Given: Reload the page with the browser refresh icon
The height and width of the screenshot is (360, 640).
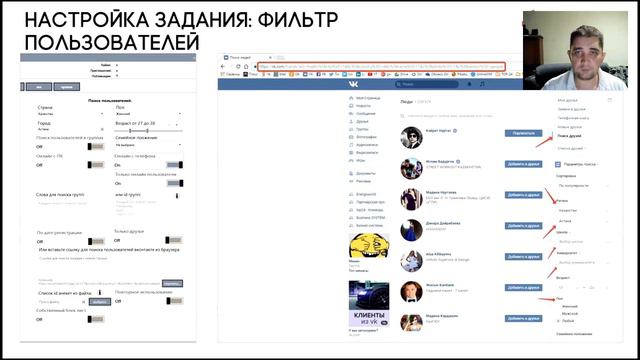Looking at the screenshot, I should [x=238, y=67].
